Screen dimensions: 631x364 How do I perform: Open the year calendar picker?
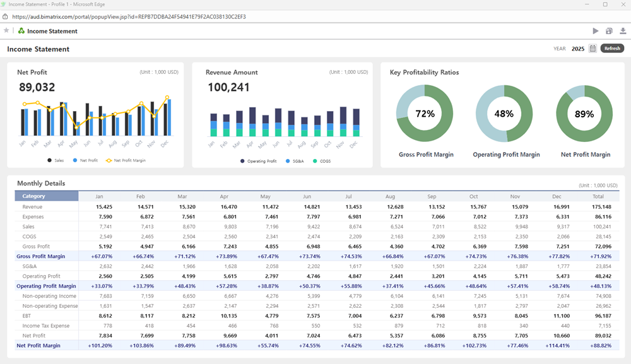click(x=593, y=49)
